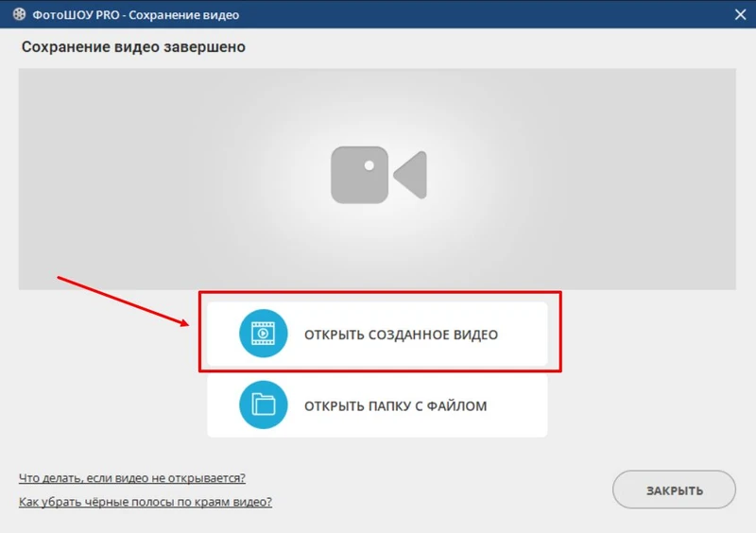Image resolution: width=756 pixels, height=533 pixels.
Task: Click the ЗАКРЫТЬ button
Action: coord(674,490)
